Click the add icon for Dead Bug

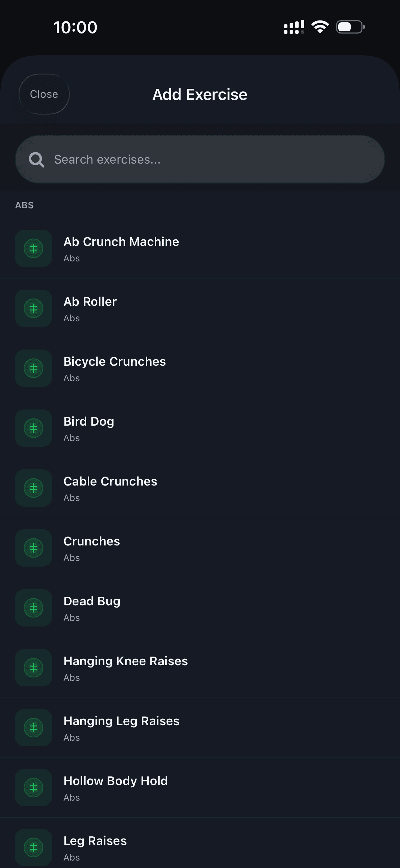pos(33,608)
